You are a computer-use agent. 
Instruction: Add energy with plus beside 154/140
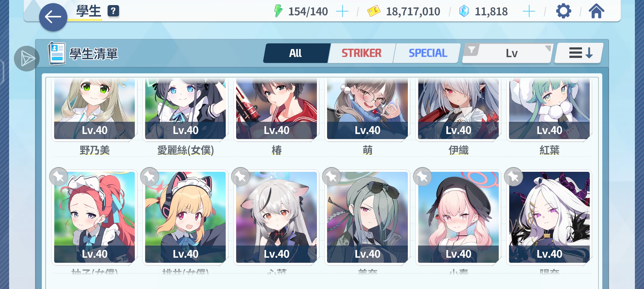(x=342, y=12)
